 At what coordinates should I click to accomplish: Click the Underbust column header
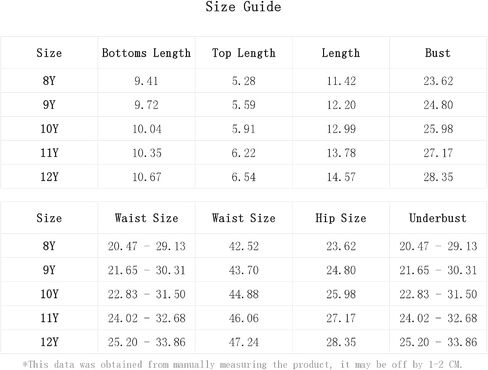[438, 218]
